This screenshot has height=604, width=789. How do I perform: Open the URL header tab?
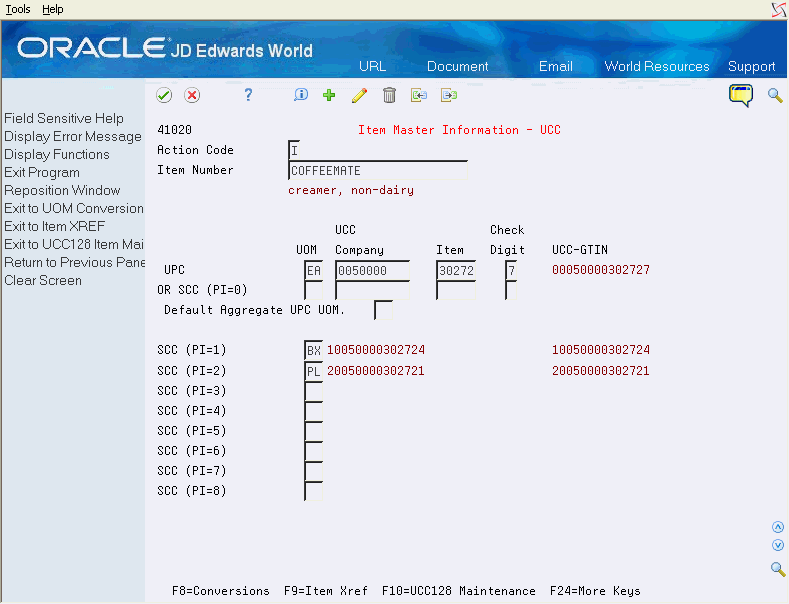tap(372, 66)
